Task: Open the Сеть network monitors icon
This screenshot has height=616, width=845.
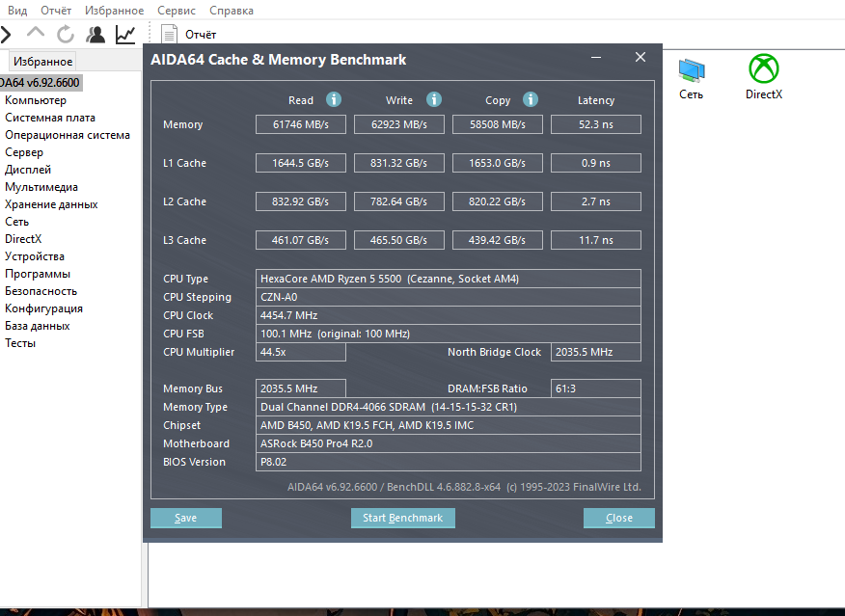Action: click(692, 70)
